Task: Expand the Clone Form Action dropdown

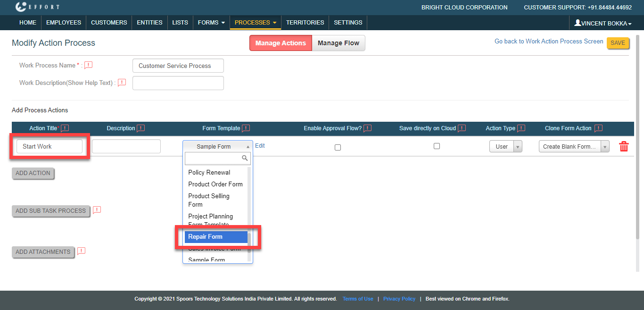Action: (x=574, y=147)
